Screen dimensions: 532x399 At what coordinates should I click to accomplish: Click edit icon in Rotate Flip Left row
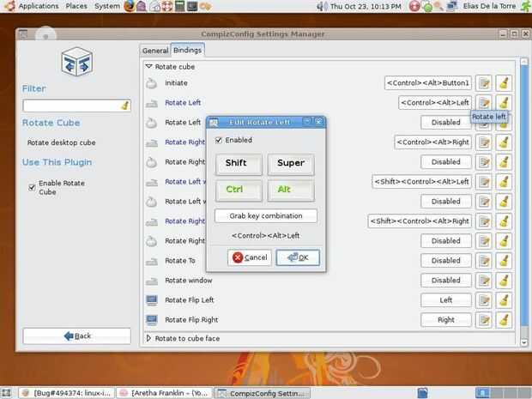pyautogui.click(x=483, y=300)
